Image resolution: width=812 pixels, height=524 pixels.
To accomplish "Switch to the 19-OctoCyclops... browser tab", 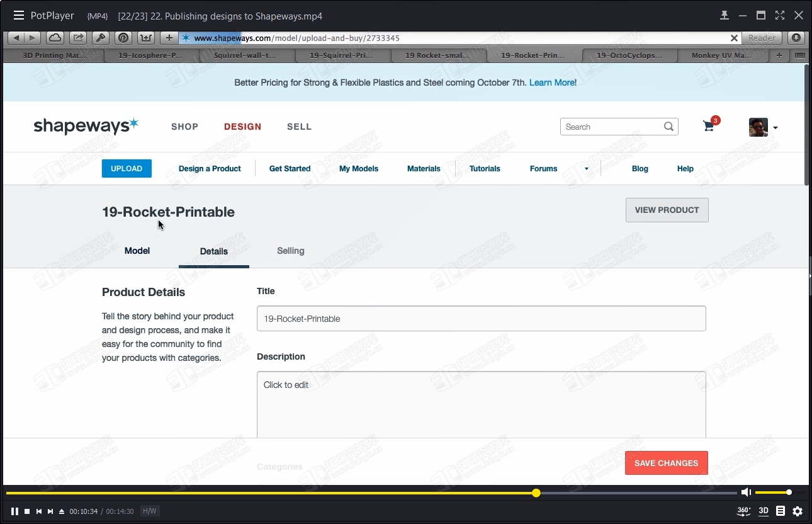I will tap(629, 55).
